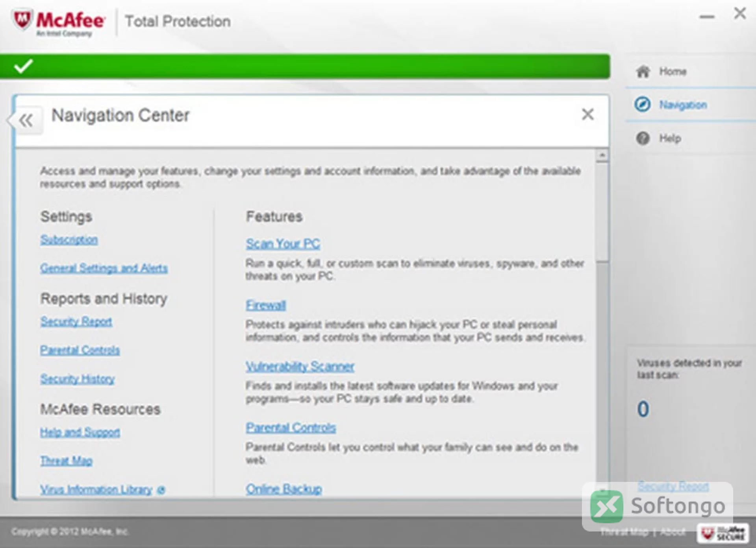The height and width of the screenshot is (548, 756).
Task: Click the Firewall description text
Action: (x=415, y=331)
